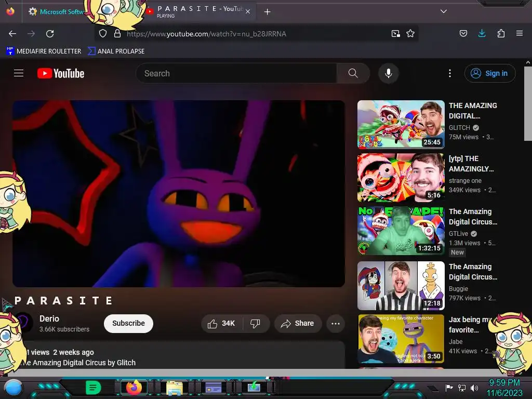The height and width of the screenshot is (399, 532).
Task: Focus the YouTube Search box
Action: point(236,73)
